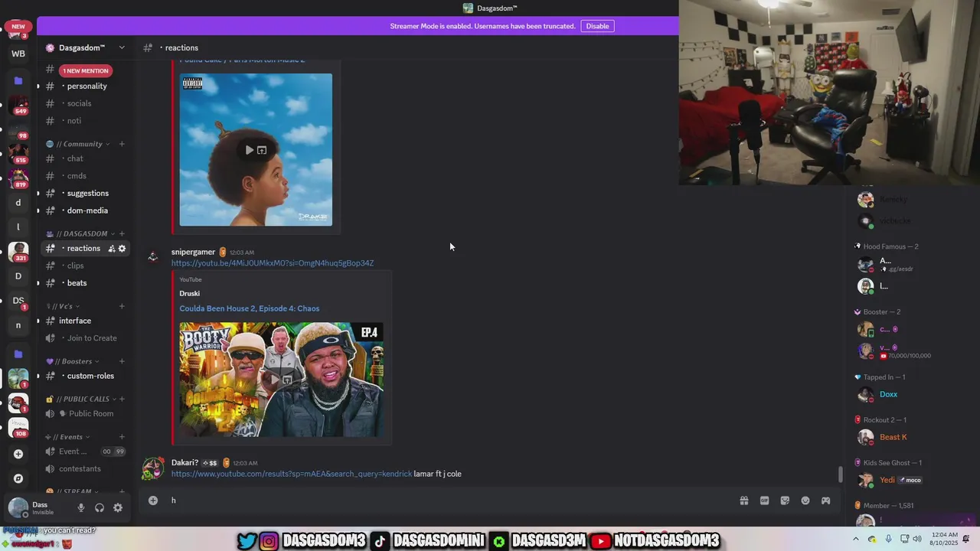Click the Add a Server plus icon
This screenshot has height=551, width=980.
[18, 454]
